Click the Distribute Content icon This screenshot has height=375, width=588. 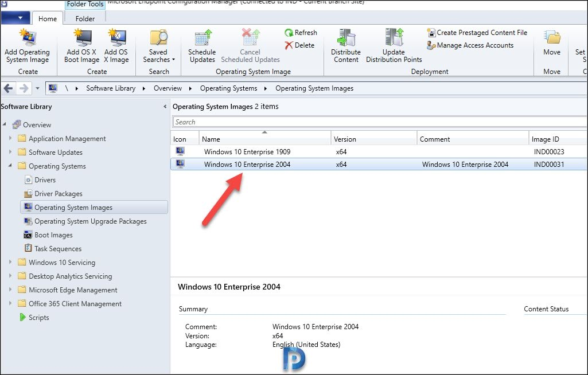click(346, 37)
